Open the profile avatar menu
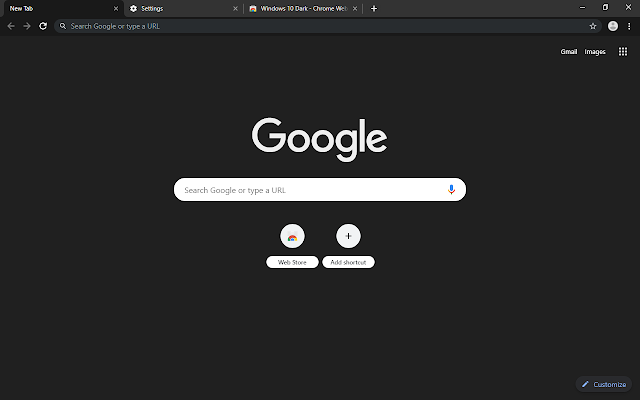The height and width of the screenshot is (400, 640). coord(613,26)
